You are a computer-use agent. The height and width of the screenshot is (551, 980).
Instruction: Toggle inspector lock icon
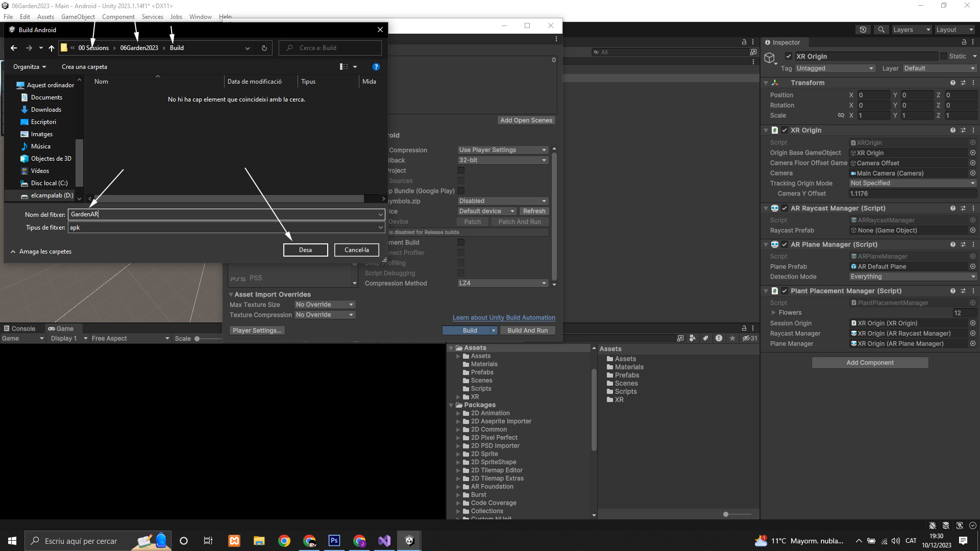click(964, 42)
